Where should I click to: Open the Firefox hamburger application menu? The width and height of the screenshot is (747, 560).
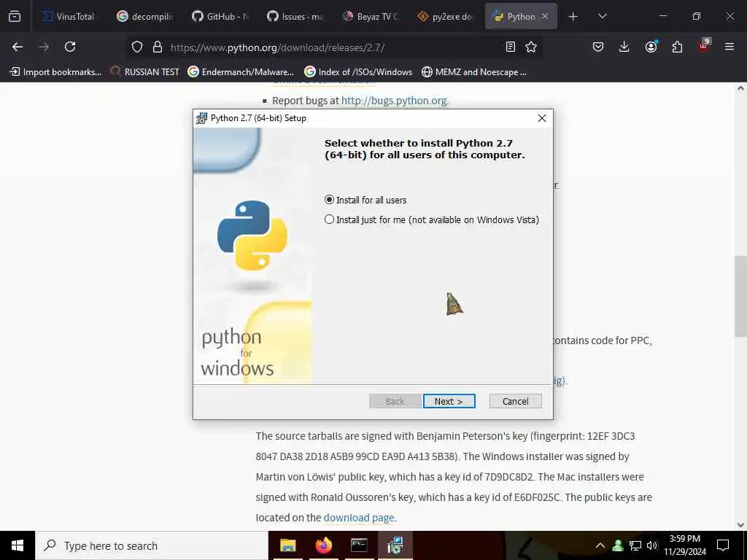[x=729, y=47]
